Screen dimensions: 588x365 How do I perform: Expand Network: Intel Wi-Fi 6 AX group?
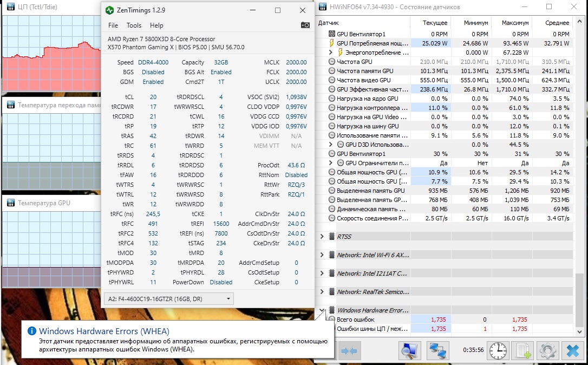(x=322, y=255)
